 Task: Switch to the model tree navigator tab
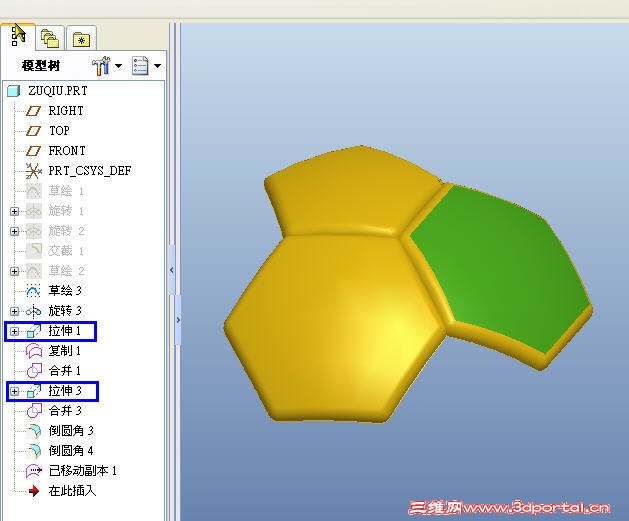tap(18, 36)
